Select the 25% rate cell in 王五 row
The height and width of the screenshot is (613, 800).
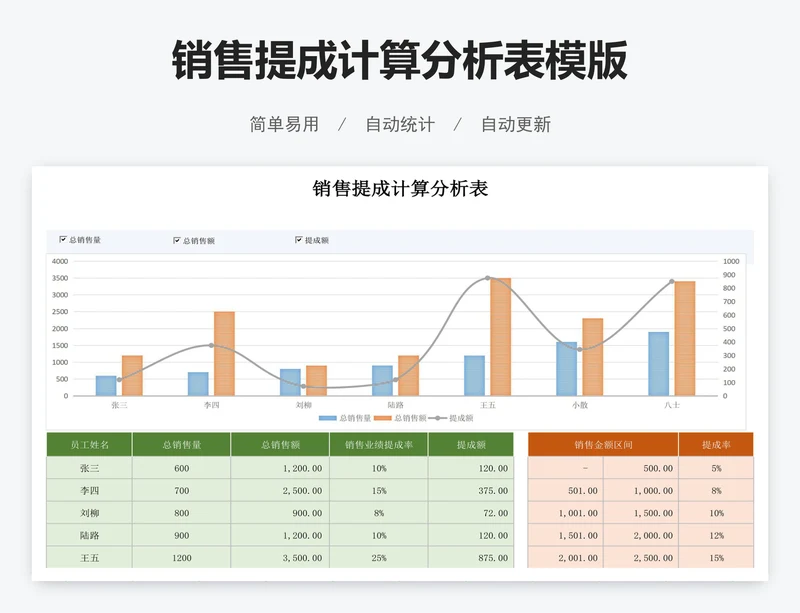coord(379,557)
